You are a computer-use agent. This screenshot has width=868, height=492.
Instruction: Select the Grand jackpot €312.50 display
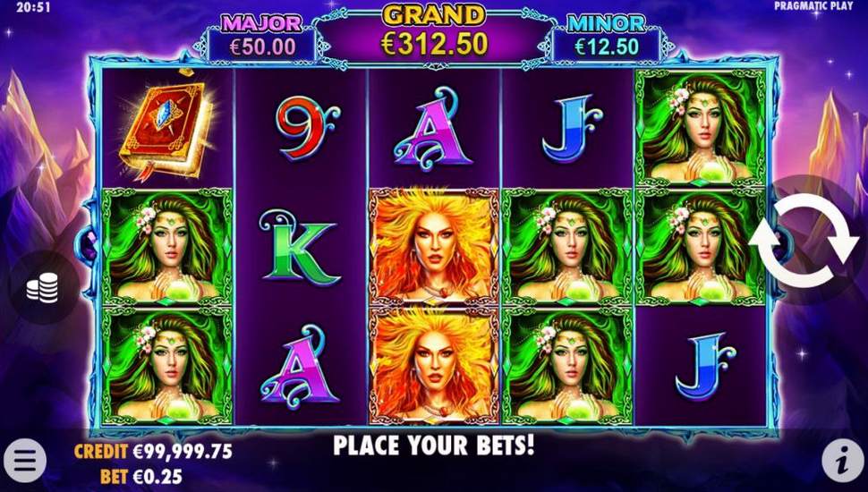[435, 34]
